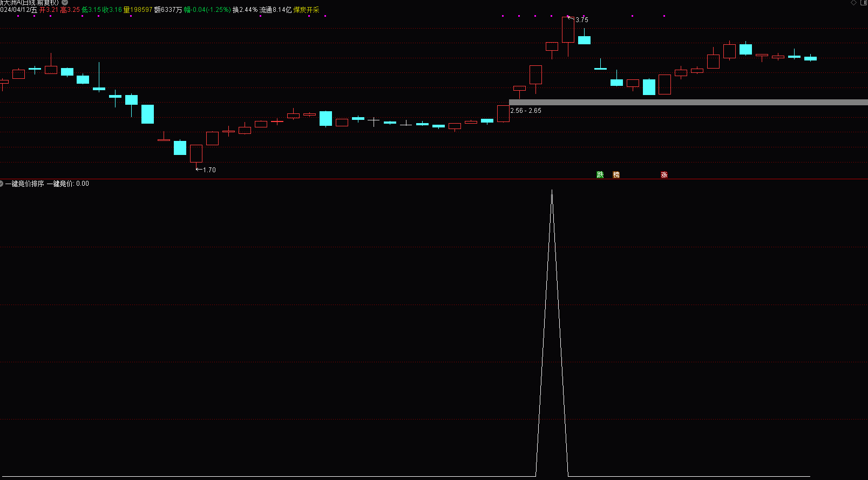The image size is (868, 480).
Task: Click the turnover amount 额6337万
Action: click(168, 10)
